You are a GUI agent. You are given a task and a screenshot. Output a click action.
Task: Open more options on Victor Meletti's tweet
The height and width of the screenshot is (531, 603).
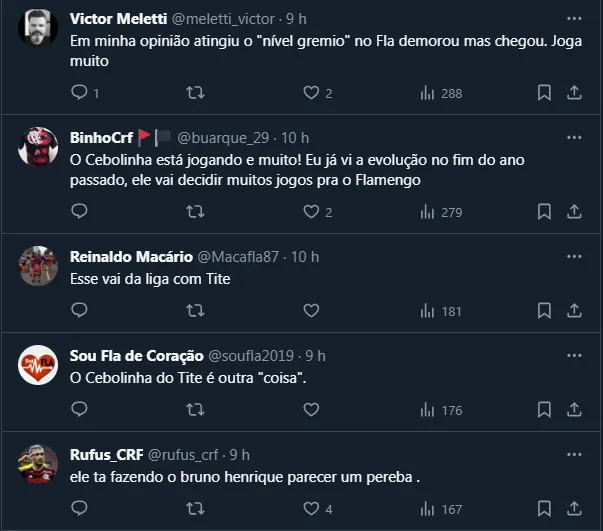(x=574, y=18)
